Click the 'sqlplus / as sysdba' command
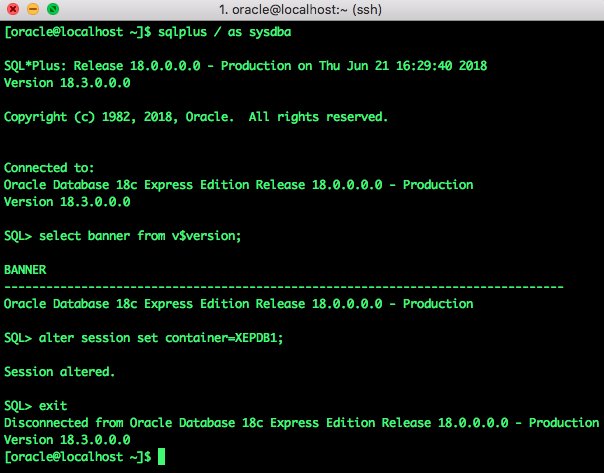 [225, 32]
